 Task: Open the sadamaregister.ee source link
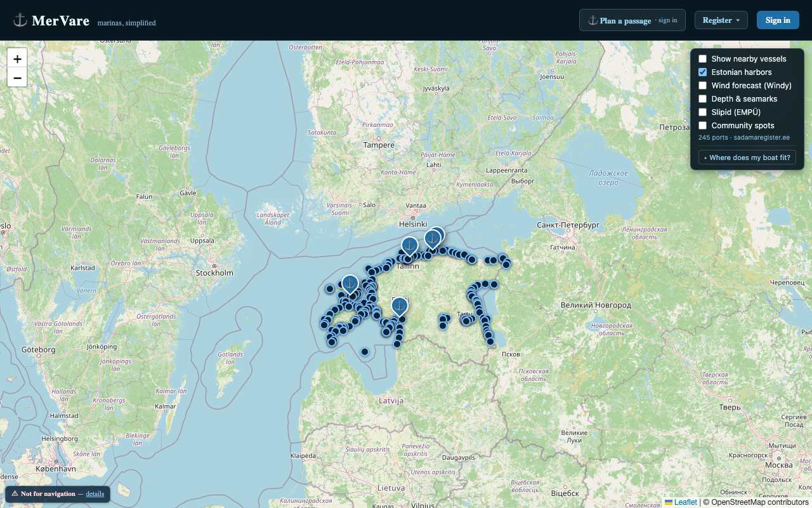tap(761, 137)
